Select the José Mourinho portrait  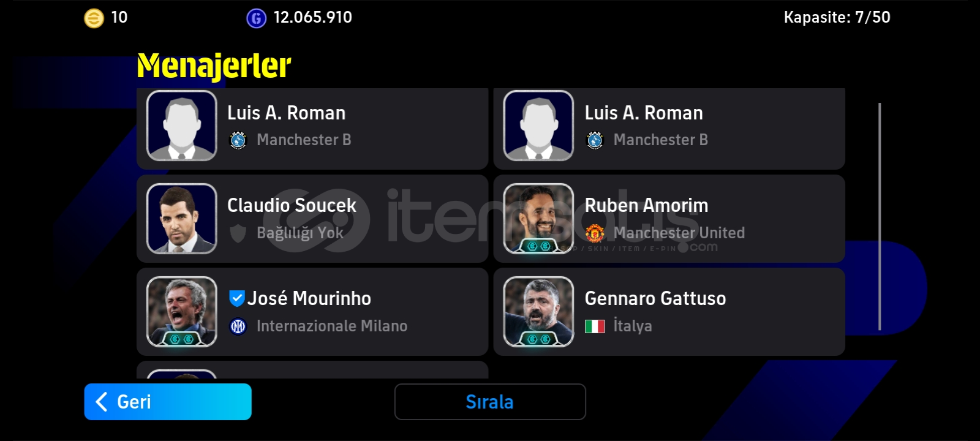[x=182, y=312]
